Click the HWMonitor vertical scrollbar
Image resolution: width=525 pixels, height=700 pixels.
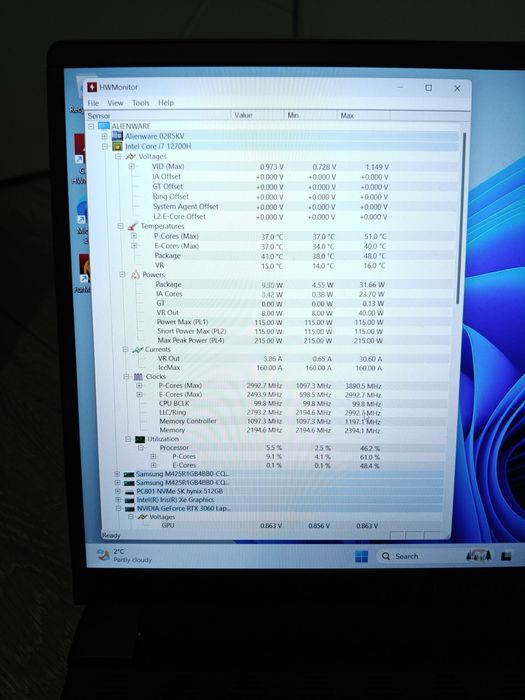coord(461,219)
